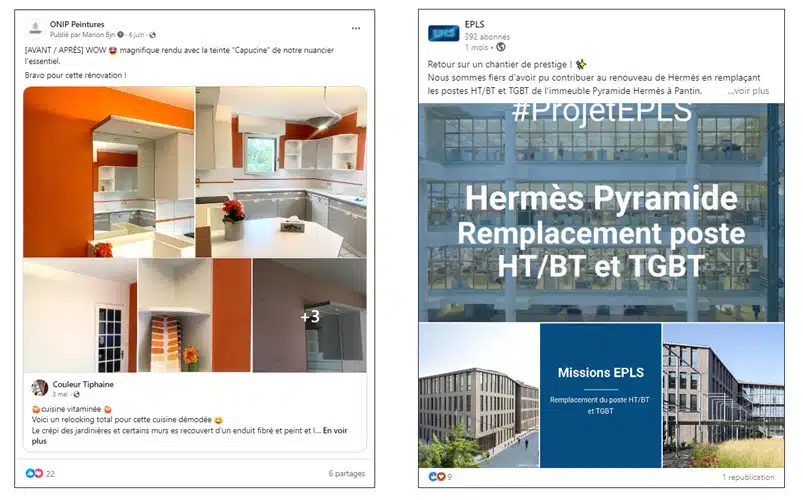Click the 'Retour sur un chantier de prestige' text
Screen dimensions: 803x500
pyautogui.click(x=500, y=64)
